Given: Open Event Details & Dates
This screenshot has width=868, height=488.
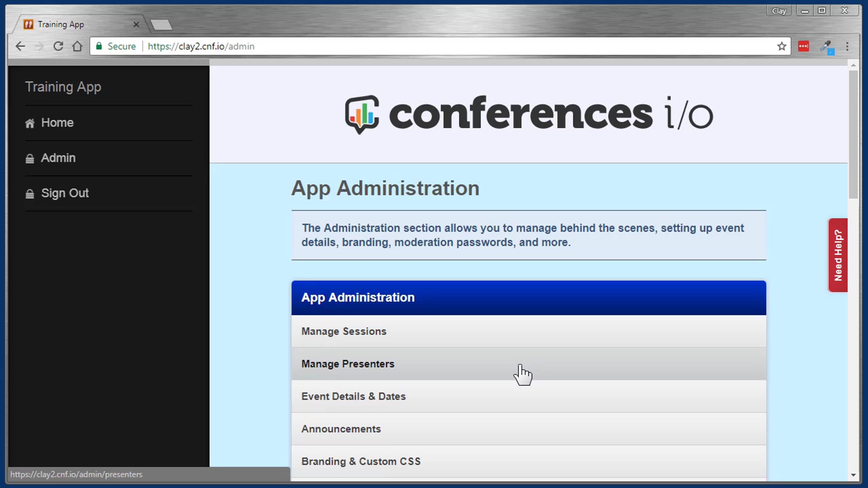Looking at the screenshot, I should pyautogui.click(x=529, y=396).
